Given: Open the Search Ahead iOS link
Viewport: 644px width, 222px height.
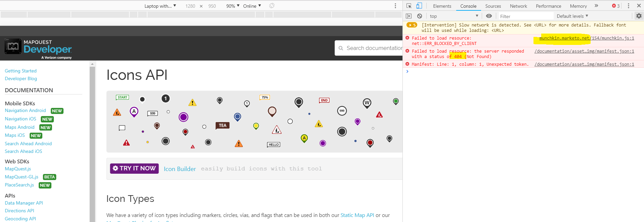Looking at the screenshot, I should [24, 151].
